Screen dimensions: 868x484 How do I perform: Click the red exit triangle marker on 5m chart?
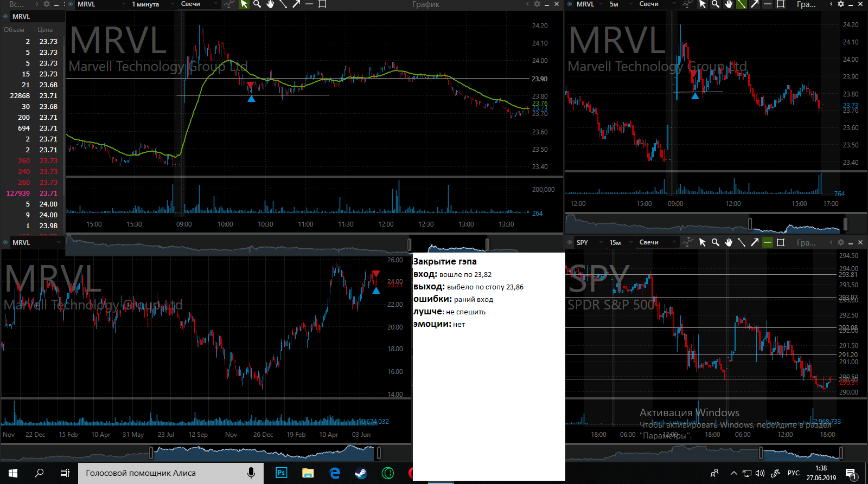pyautogui.click(x=693, y=73)
